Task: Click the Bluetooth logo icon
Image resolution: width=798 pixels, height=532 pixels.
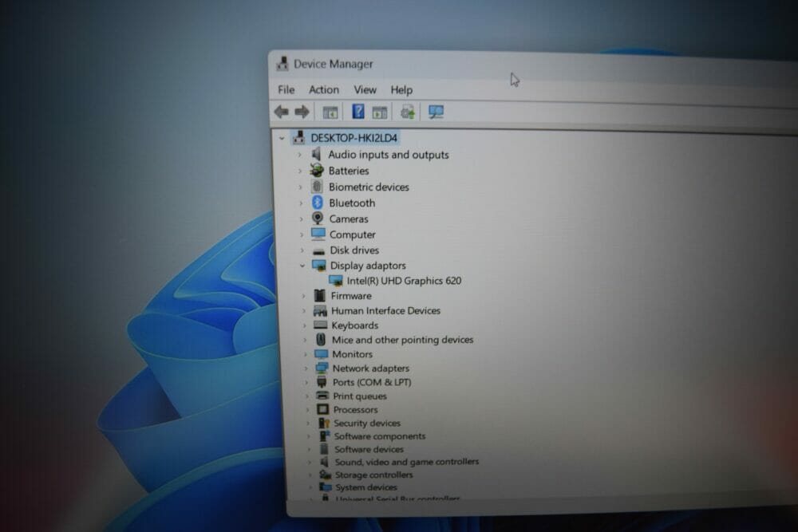Action: (x=318, y=203)
